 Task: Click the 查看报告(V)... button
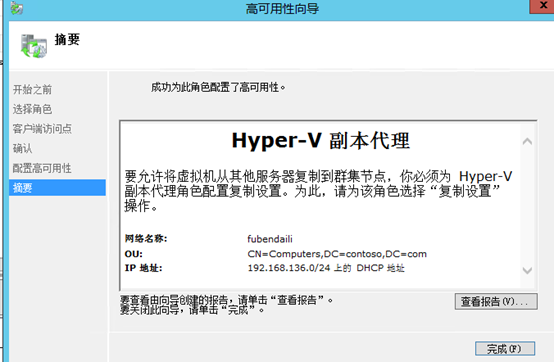[496, 302]
